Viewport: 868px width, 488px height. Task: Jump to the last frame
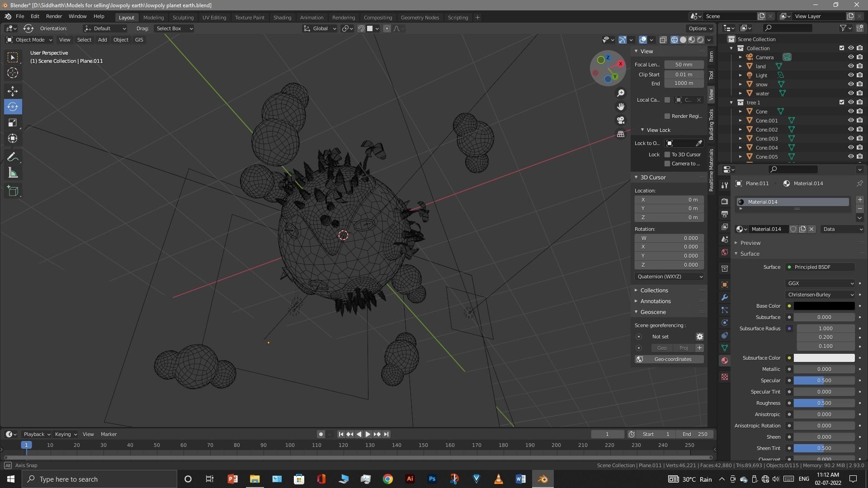click(x=386, y=434)
